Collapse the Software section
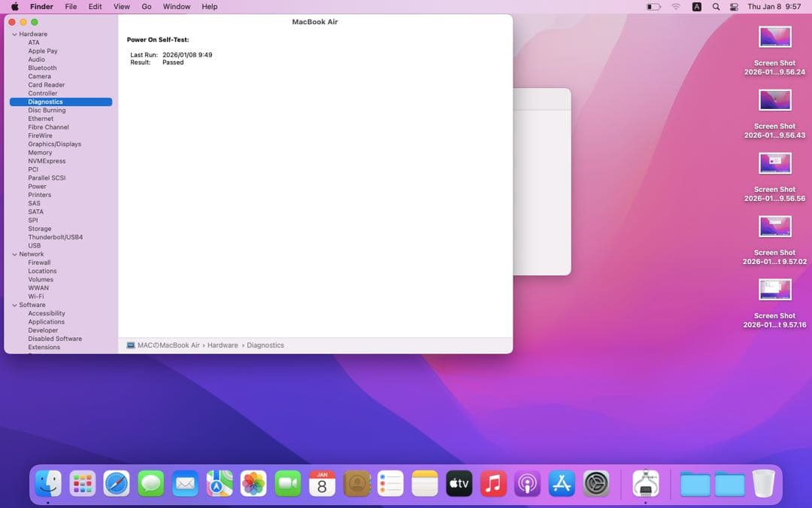The image size is (812, 508). [x=15, y=305]
